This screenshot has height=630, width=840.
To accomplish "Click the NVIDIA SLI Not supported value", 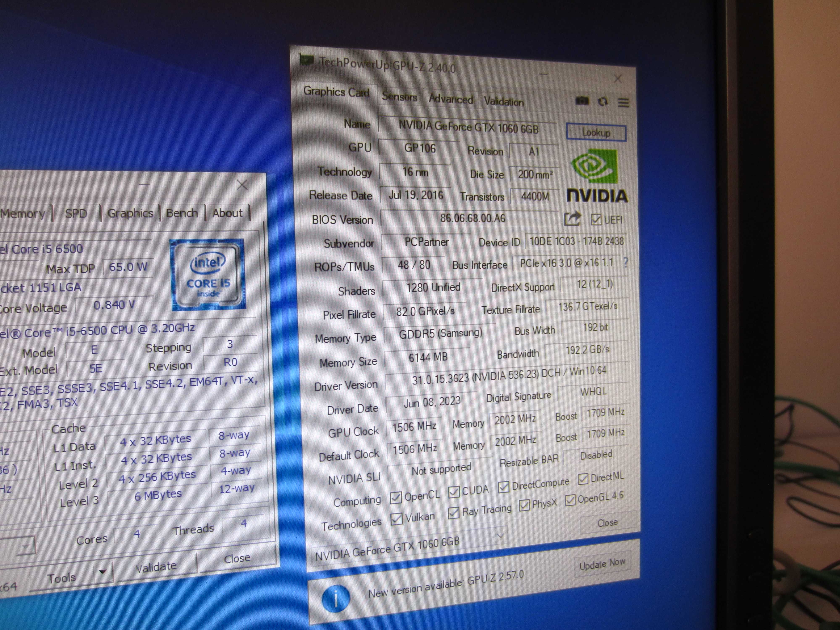I will pyautogui.click(x=441, y=470).
